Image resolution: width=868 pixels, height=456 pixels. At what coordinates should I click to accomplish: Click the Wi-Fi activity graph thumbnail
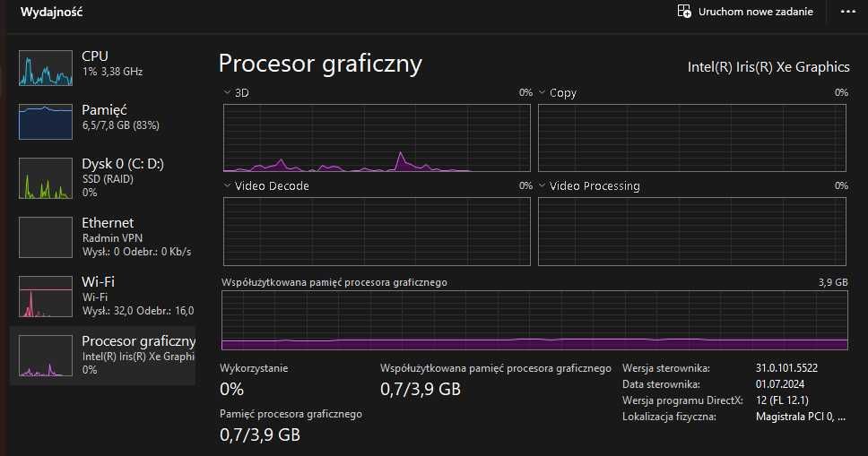pyautogui.click(x=45, y=296)
